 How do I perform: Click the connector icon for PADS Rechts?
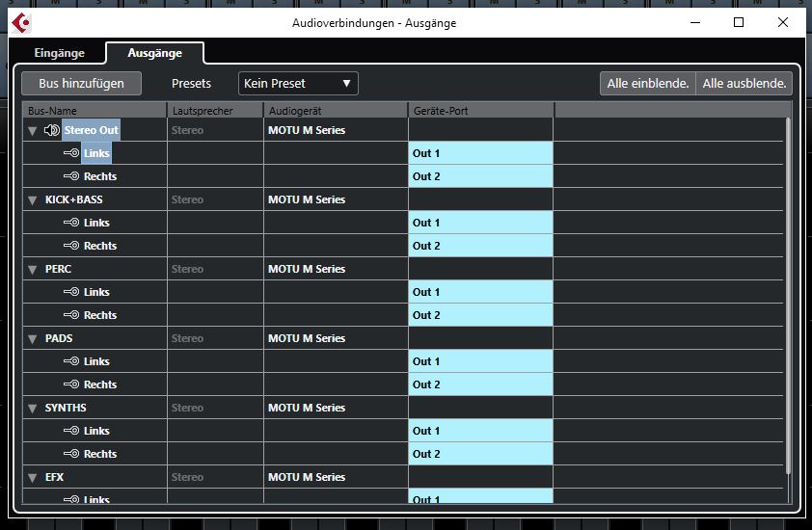(x=70, y=384)
